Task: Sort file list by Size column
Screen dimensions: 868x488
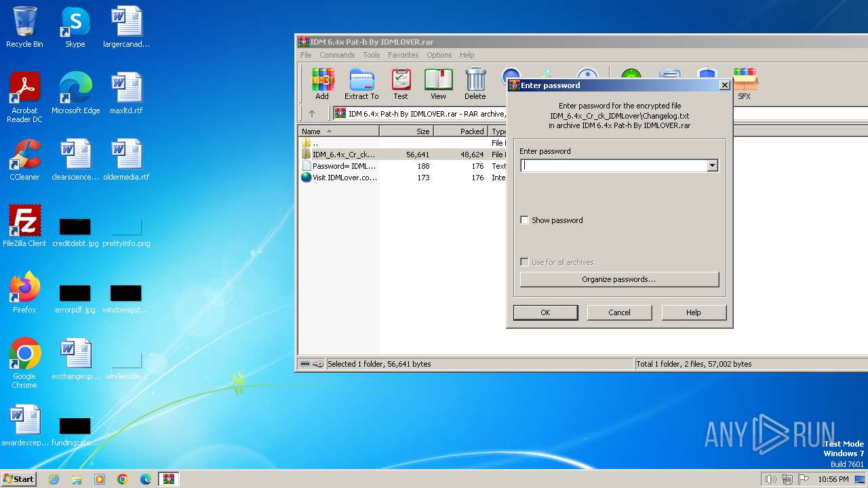Action: point(407,131)
